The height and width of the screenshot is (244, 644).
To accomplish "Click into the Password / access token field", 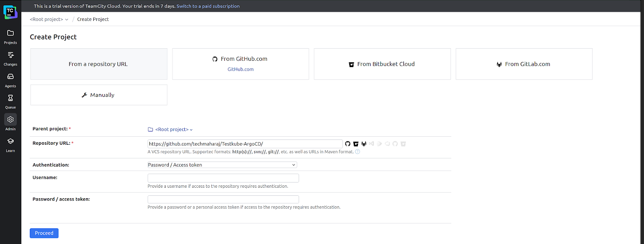I will pos(223,199).
